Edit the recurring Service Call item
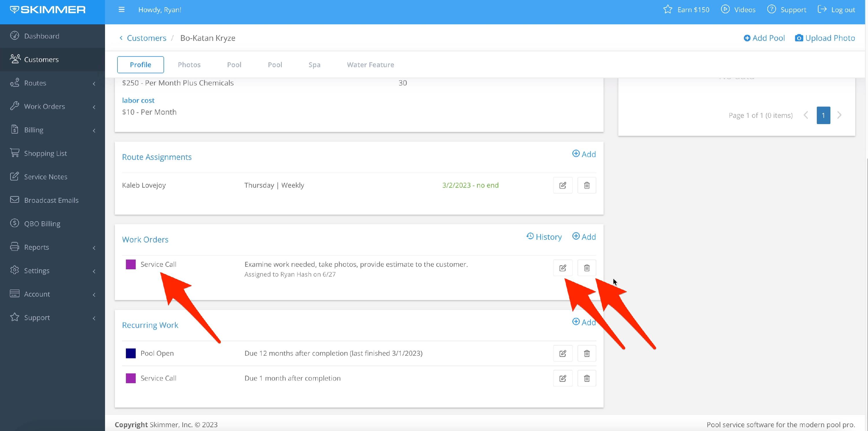 point(562,378)
